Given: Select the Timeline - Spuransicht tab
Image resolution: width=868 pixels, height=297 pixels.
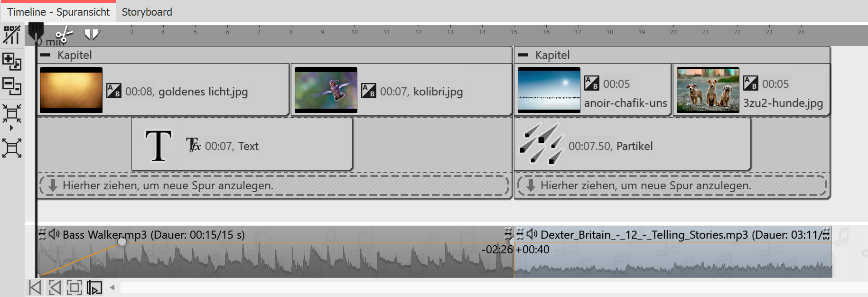Looking at the screenshot, I should 58,12.
